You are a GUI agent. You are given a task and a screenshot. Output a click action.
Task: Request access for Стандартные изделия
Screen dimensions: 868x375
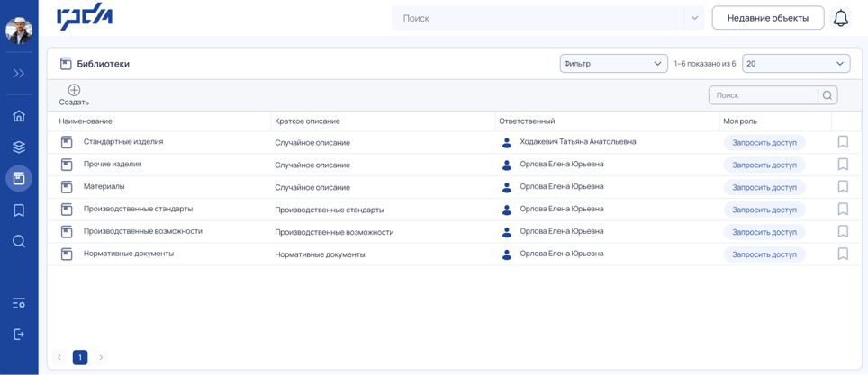(764, 142)
